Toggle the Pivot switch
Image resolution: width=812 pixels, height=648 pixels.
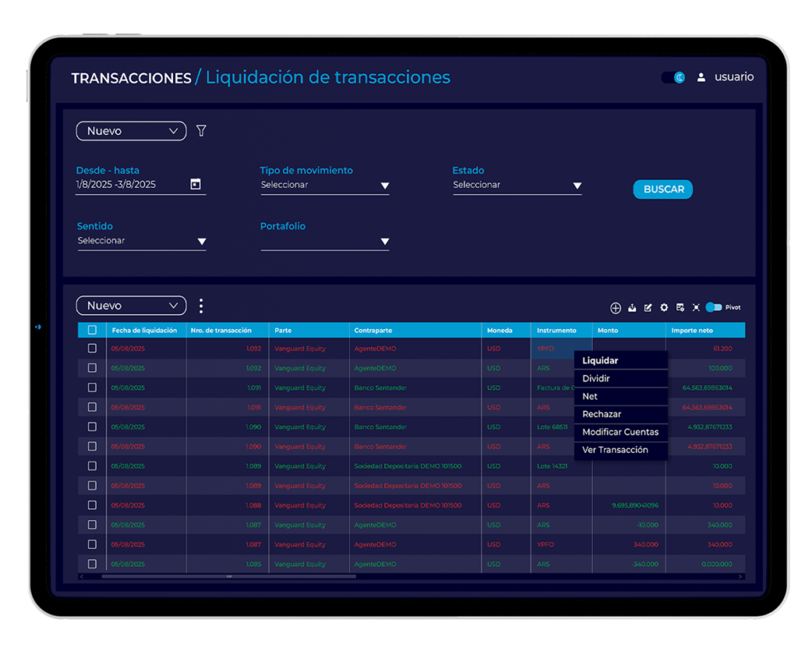tap(714, 308)
